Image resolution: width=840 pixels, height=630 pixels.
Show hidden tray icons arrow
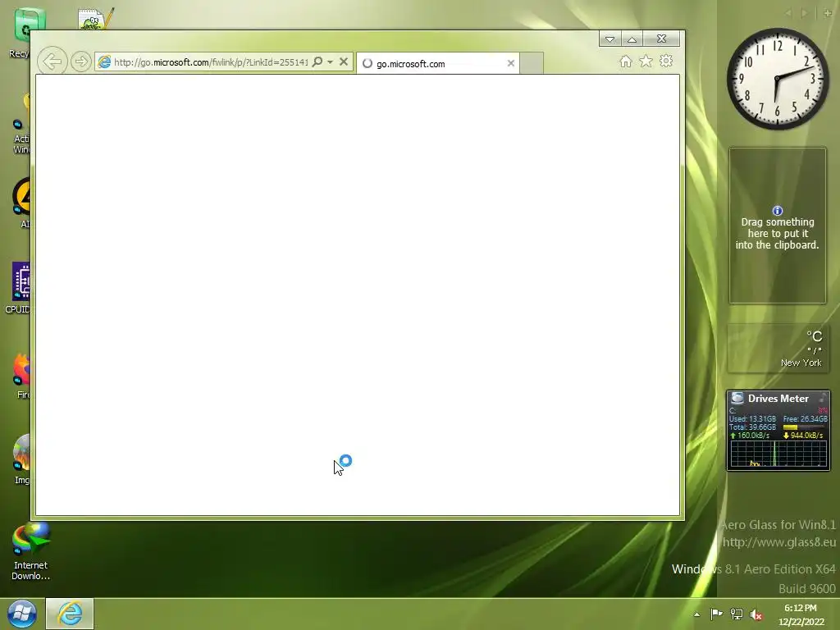pos(696,614)
